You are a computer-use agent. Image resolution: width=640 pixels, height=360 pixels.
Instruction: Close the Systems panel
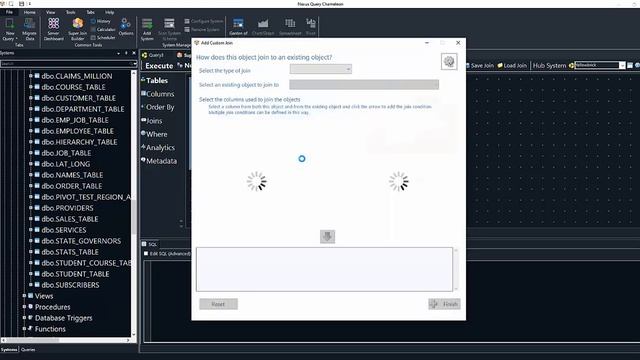pyautogui.click(x=134, y=53)
